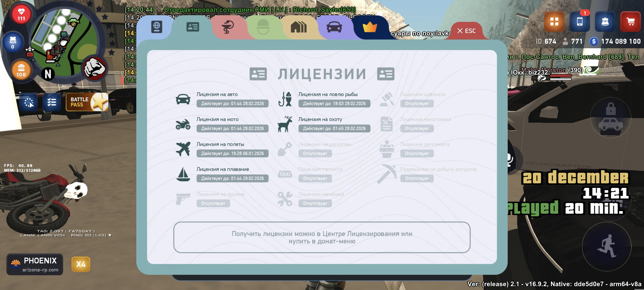Viewport: 644px width, 290px height.
Task: Open the red shopping cart store
Action: (630, 22)
